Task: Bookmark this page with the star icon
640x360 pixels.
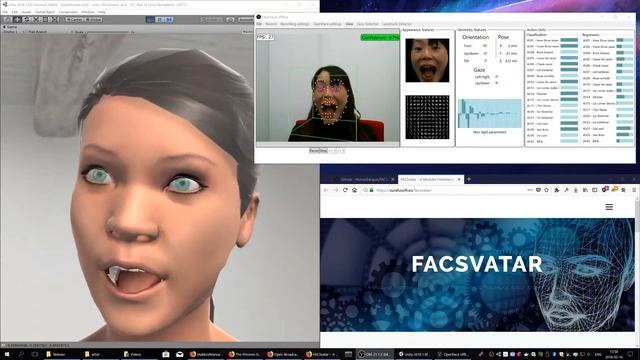Action: (547, 190)
